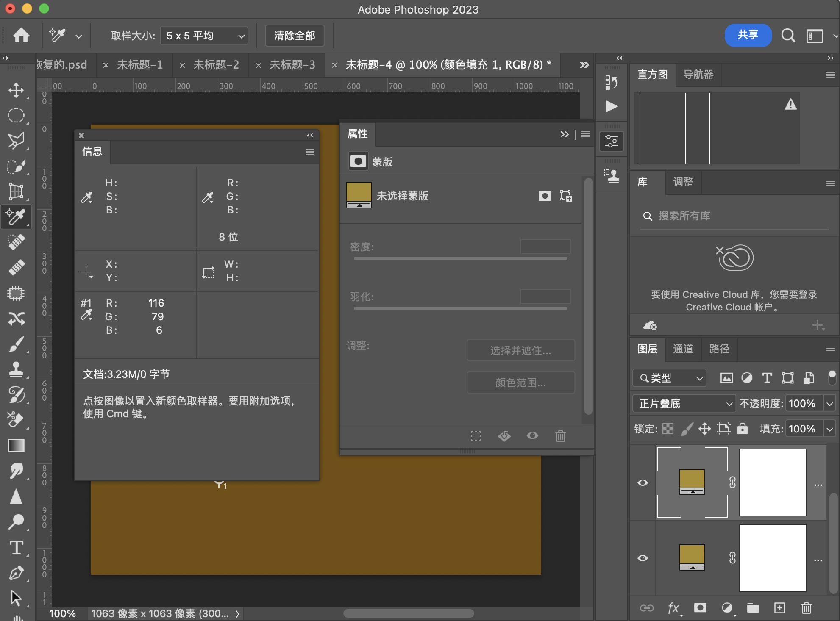Add vector mask in Properties panel

click(x=566, y=196)
